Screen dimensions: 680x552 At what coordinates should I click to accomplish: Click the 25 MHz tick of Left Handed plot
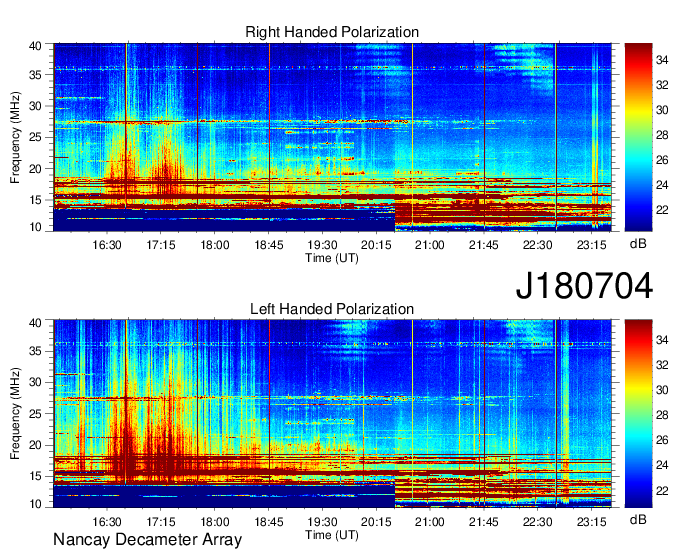[x=36, y=414]
